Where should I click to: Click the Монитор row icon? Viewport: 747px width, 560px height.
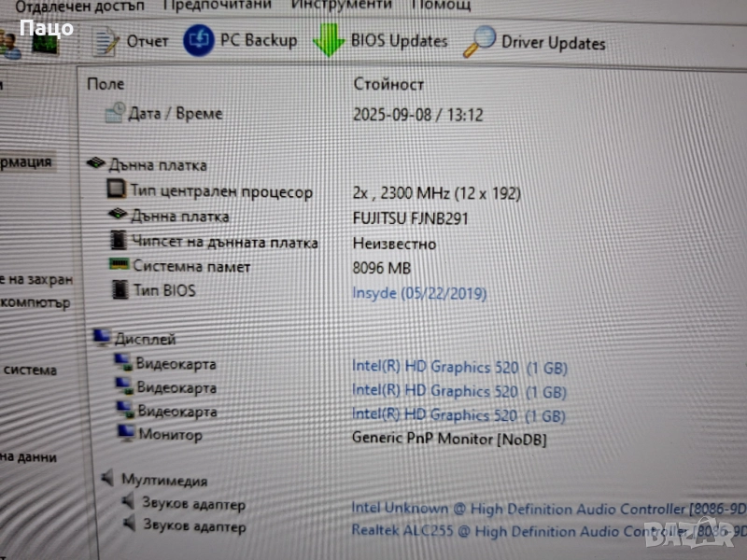point(125,434)
